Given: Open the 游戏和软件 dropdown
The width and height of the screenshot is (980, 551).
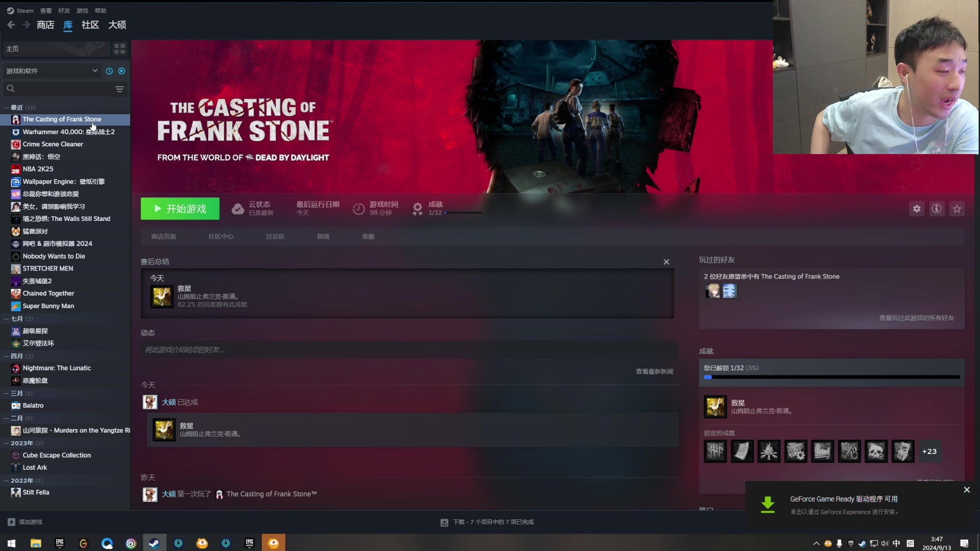Looking at the screenshot, I should [52, 71].
